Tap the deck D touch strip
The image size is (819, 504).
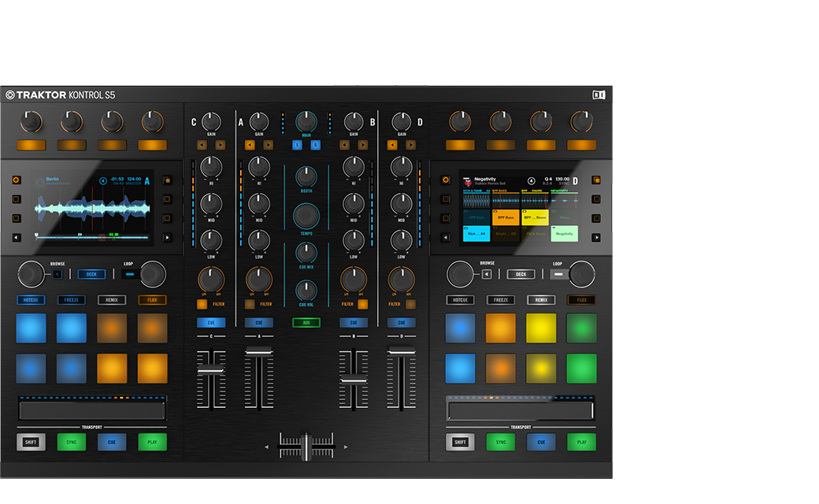click(x=521, y=410)
